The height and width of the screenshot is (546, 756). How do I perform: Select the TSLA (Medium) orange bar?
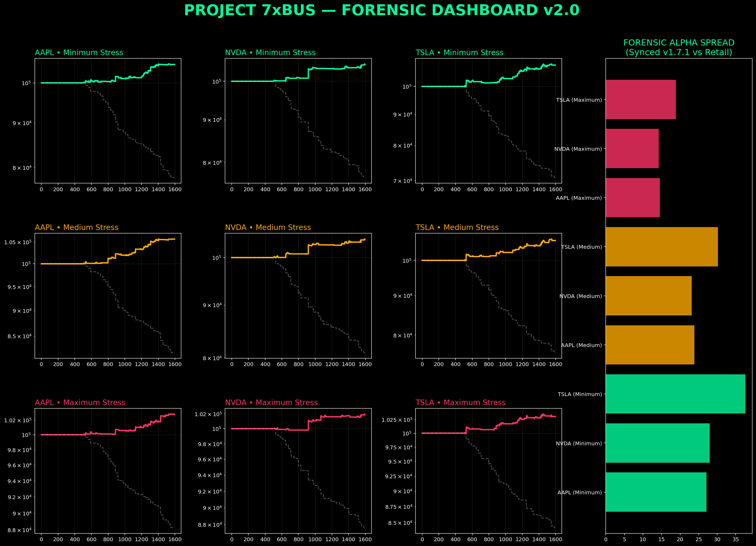click(x=662, y=247)
